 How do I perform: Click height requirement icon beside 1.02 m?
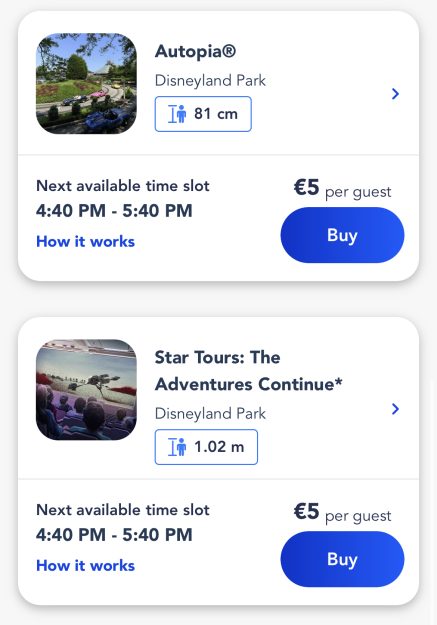point(177,447)
